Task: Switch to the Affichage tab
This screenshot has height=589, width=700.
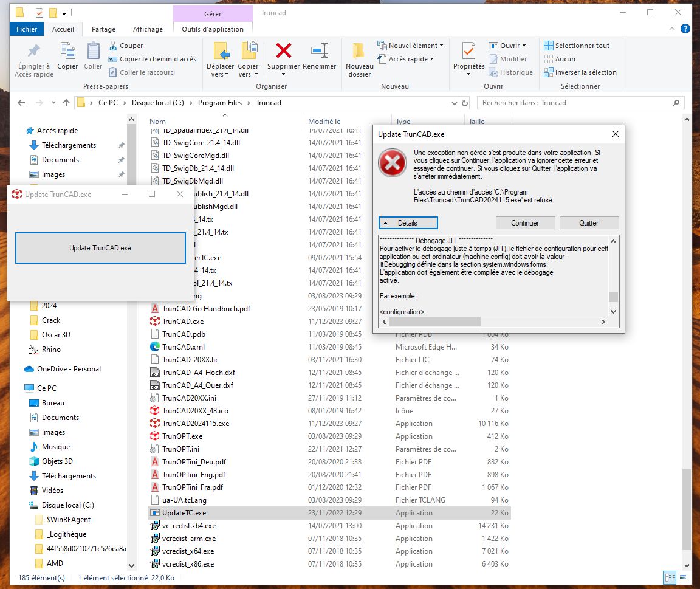Action: 148,29
